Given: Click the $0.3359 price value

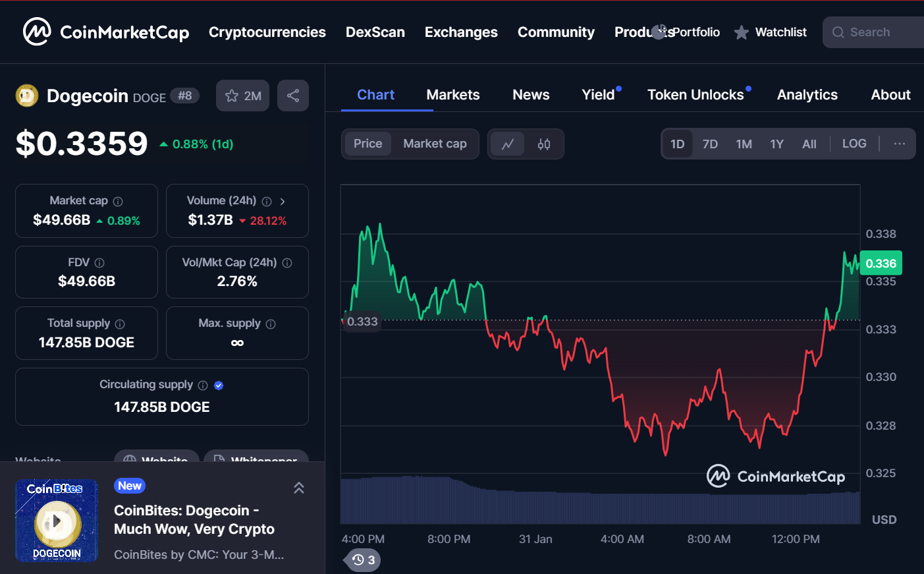Looking at the screenshot, I should (x=82, y=144).
